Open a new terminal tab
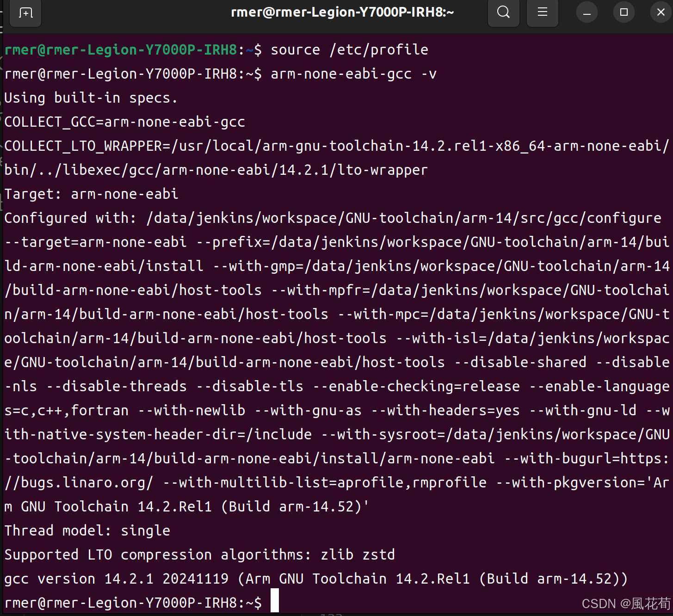673x616 pixels. pos(26,13)
